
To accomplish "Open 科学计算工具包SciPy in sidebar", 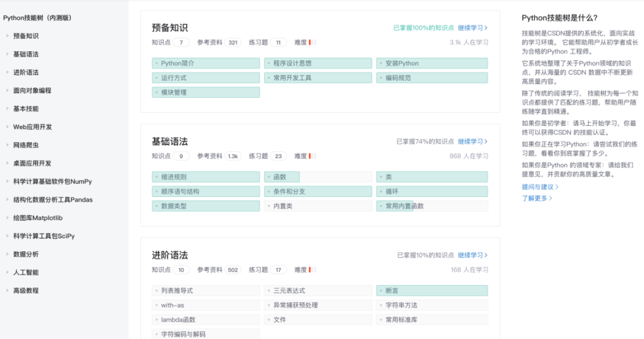I will [44, 236].
